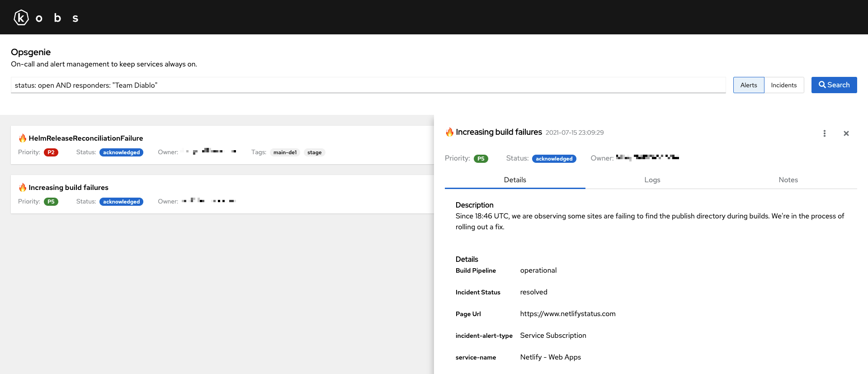The height and width of the screenshot is (374, 868).
Task: Click the Opsgenie subtitle about on-call management
Action: tap(104, 64)
